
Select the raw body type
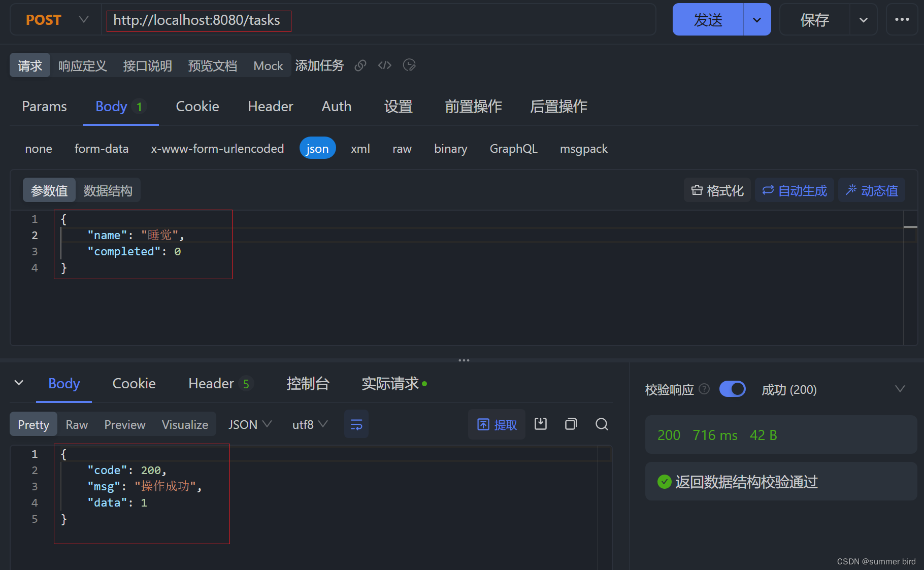(402, 149)
